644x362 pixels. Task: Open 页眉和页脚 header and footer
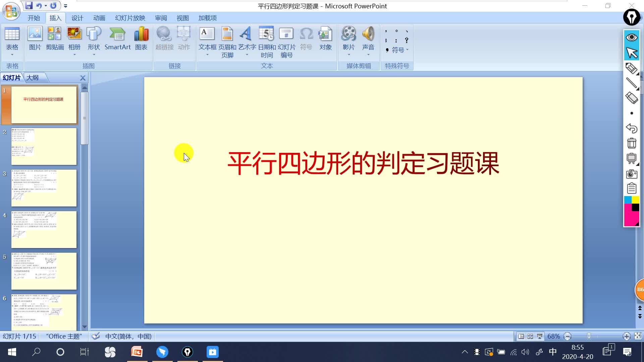click(227, 42)
